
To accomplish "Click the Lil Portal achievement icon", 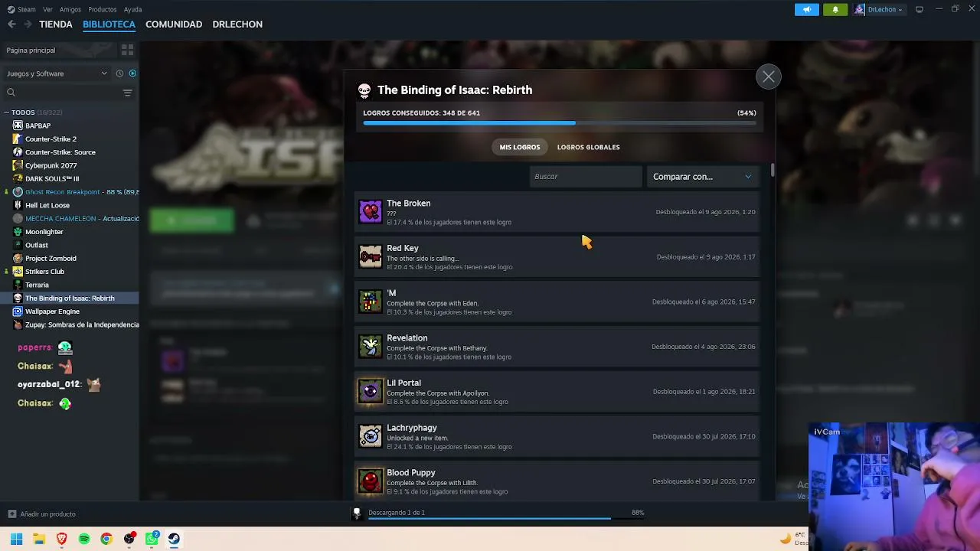I will [371, 392].
